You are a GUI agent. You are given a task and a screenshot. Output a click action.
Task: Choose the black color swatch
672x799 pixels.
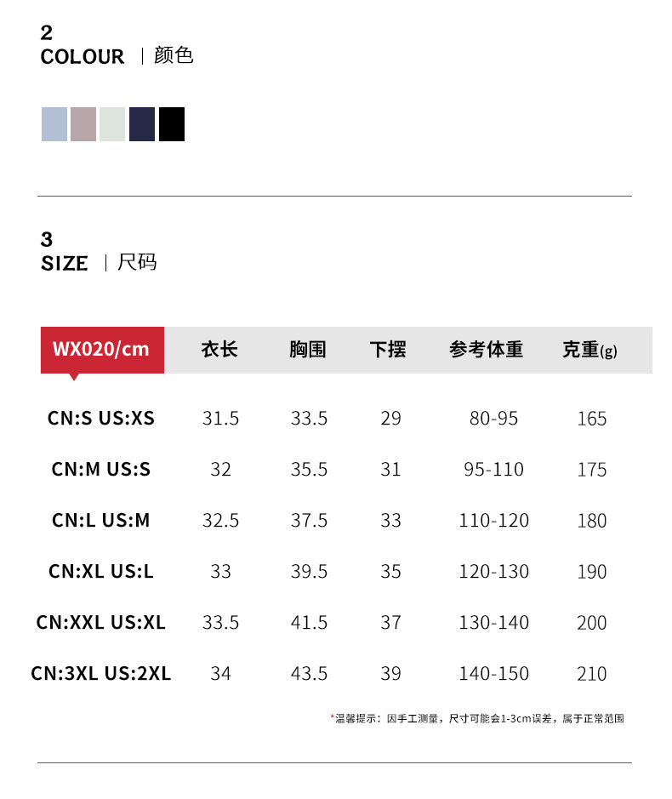pyautogui.click(x=172, y=124)
